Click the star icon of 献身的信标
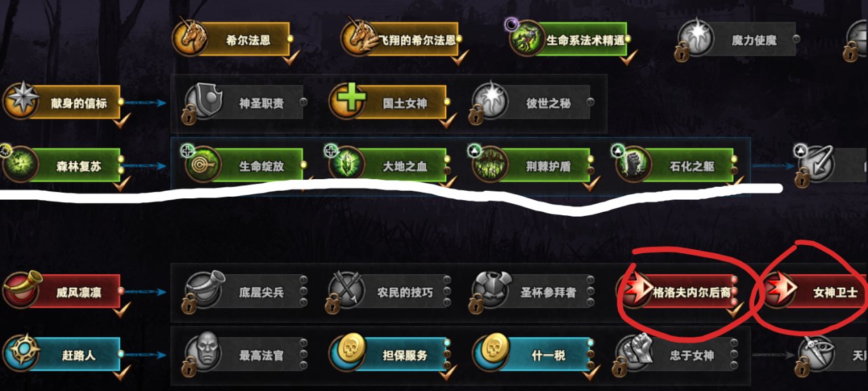The image size is (868, 391). [21, 101]
